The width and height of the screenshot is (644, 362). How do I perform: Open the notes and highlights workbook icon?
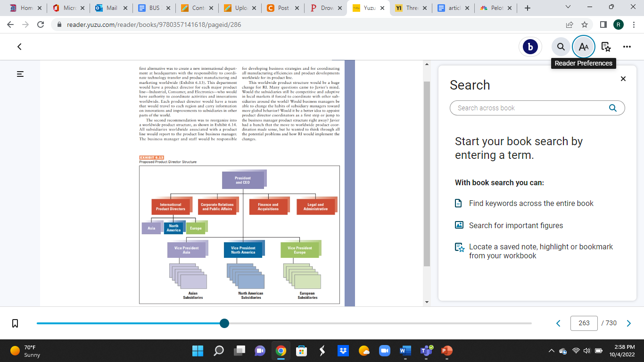pos(606,47)
